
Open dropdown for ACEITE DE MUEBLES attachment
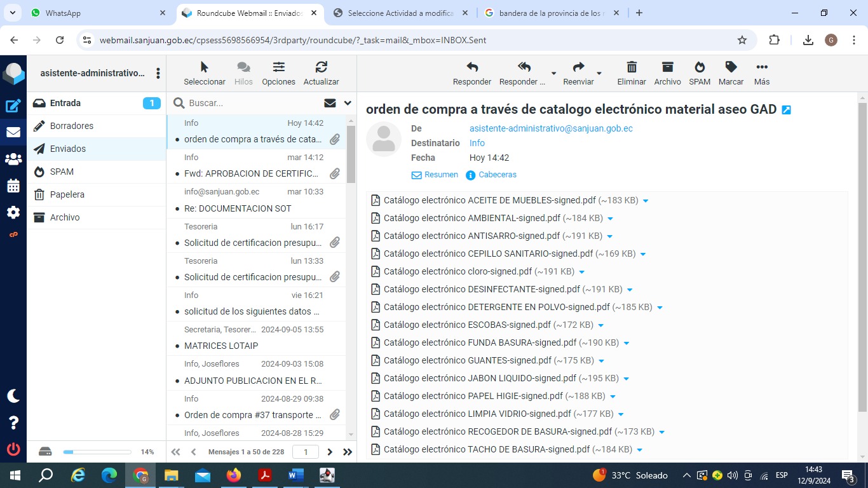click(646, 201)
